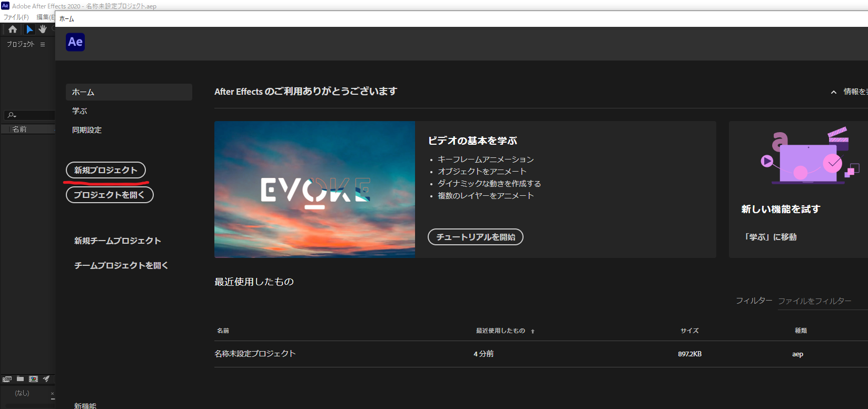Click the Ae logo in the Home window
The width and height of the screenshot is (868, 409).
[75, 42]
